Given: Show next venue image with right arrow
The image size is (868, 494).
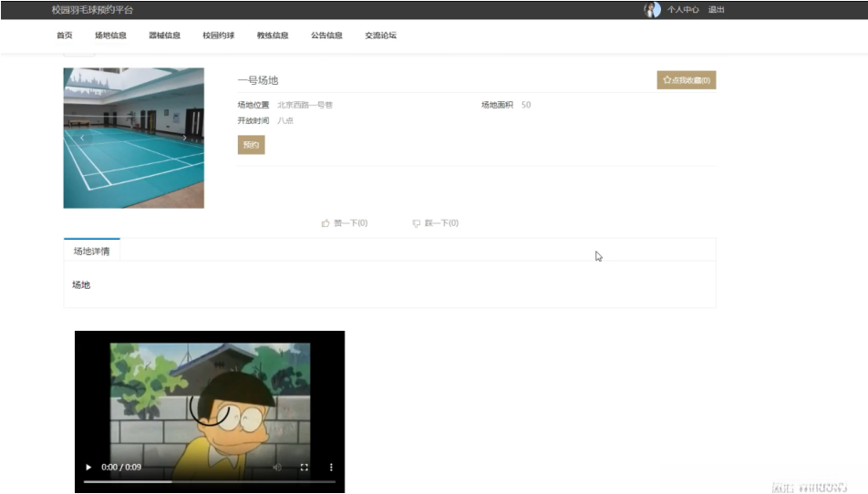Looking at the screenshot, I should pyautogui.click(x=185, y=138).
